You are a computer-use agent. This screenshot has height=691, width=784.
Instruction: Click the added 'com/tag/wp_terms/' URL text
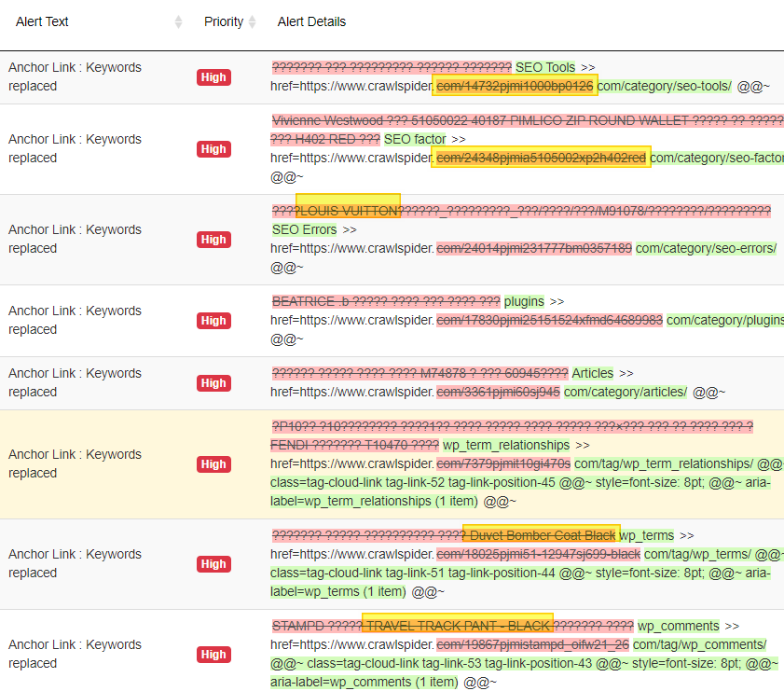pyautogui.click(x=697, y=555)
